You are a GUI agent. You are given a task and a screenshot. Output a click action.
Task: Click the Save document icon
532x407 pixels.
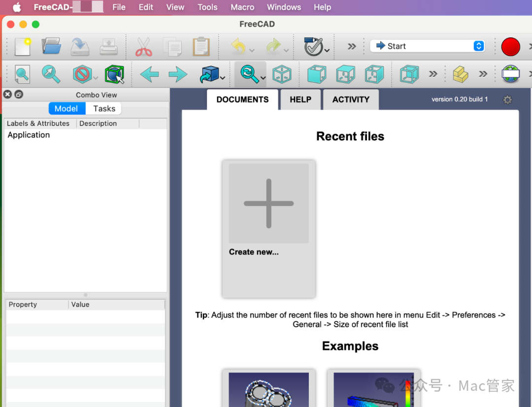pyautogui.click(x=80, y=46)
